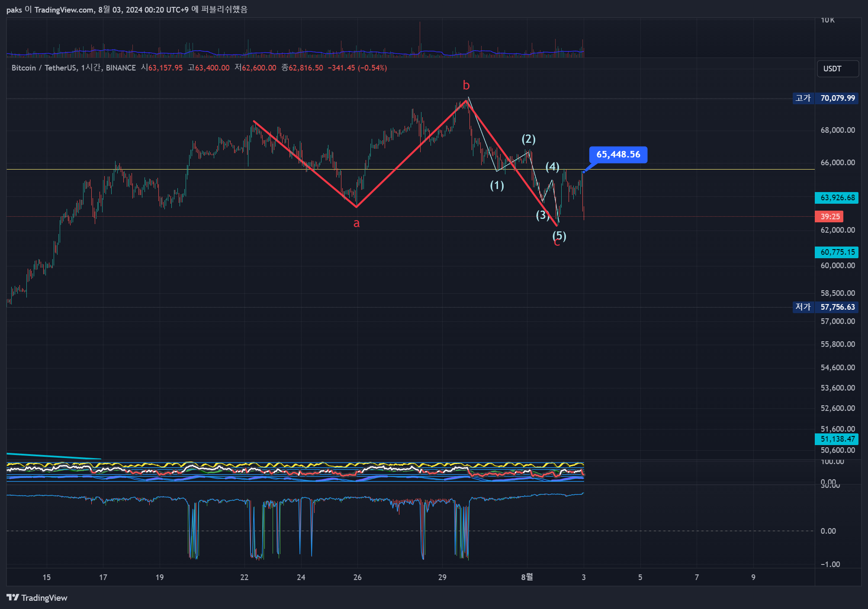
Task: Click the TradingView logo at bottom left
Action: click(x=37, y=597)
